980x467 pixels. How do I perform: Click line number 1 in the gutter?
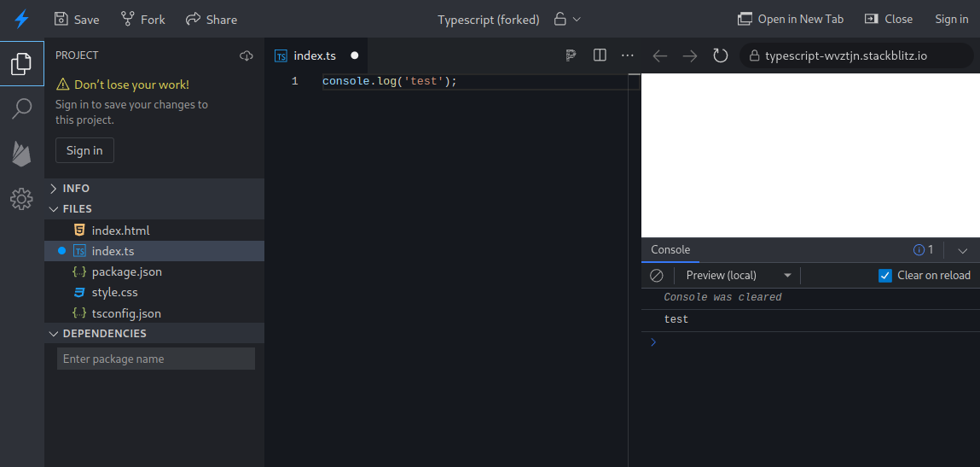[x=295, y=81]
